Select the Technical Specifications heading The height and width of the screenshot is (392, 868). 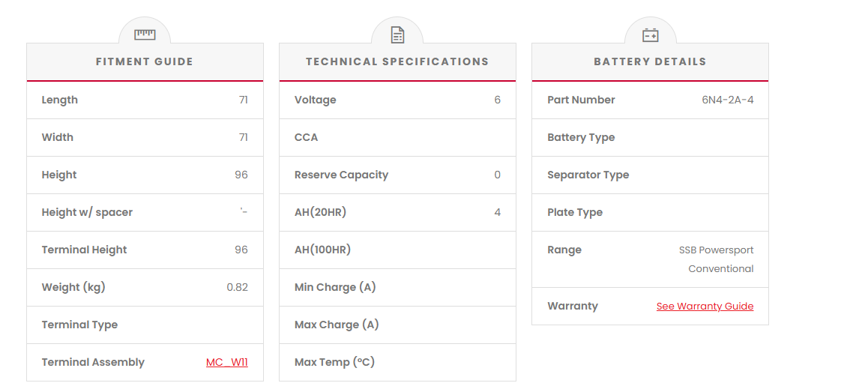click(397, 62)
